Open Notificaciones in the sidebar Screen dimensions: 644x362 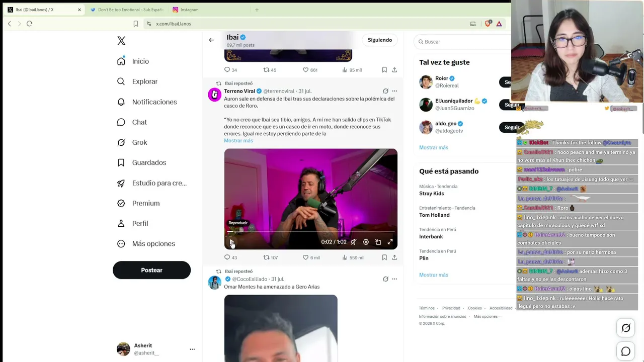pyautogui.click(x=147, y=102)
